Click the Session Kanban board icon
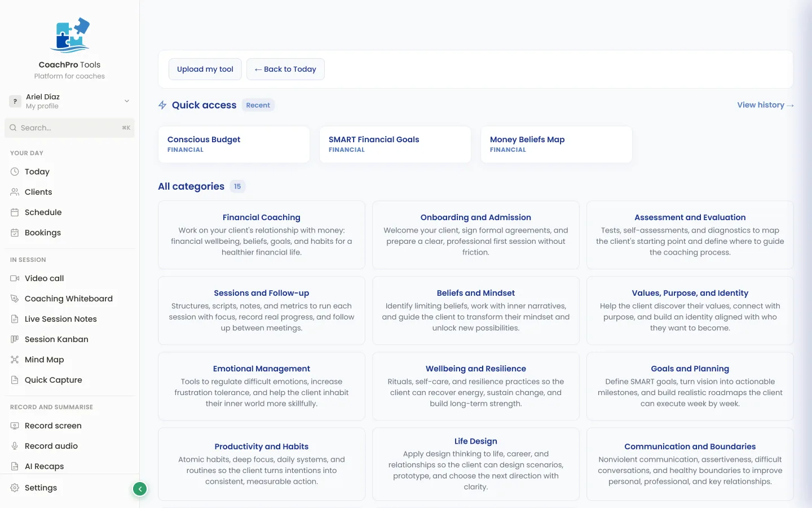The image size is (812, 508). pyautogui.click(x=15, y=339)
